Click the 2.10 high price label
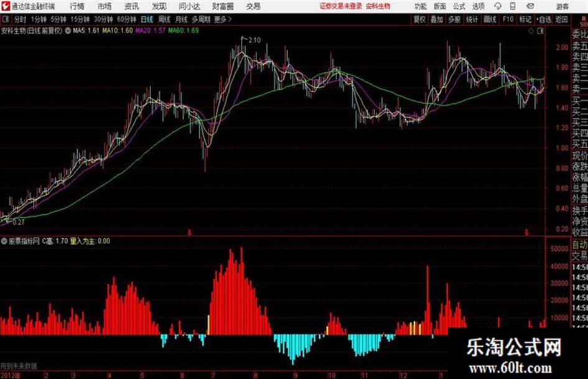This screenshot has height=379, width=588. point(254,40)
